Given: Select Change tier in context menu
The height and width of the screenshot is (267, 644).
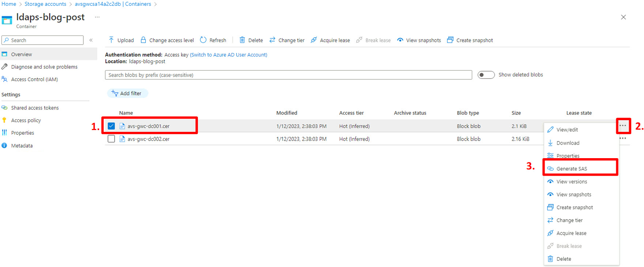Looking at the screenshot, I should click(581, 220).
